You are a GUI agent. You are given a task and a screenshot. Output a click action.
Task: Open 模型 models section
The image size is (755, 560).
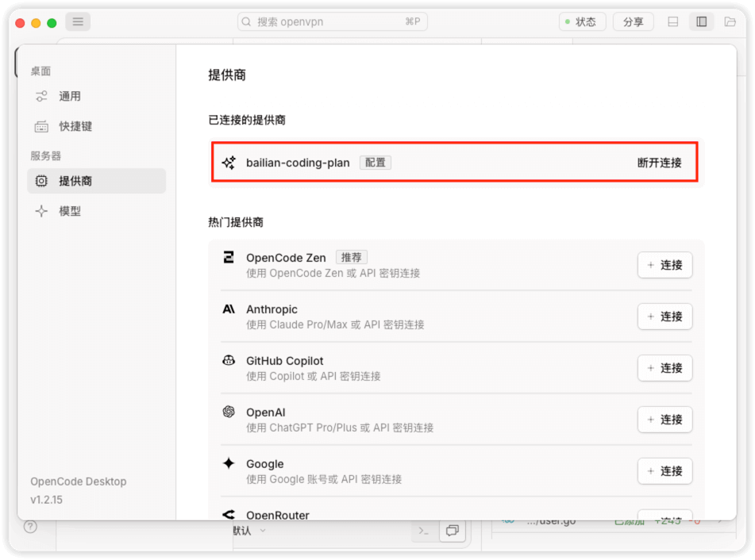point(96,211)
